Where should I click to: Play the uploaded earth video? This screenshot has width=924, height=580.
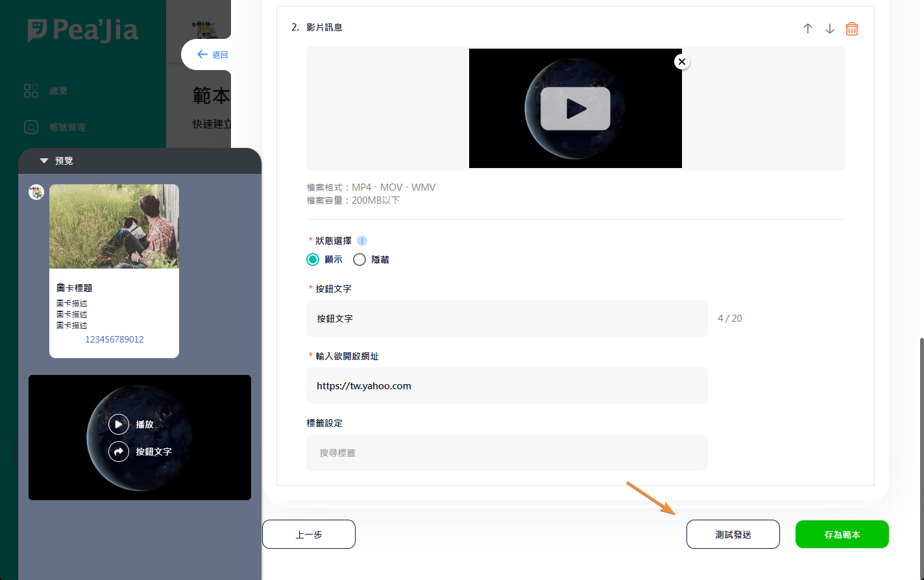[575, 108]
